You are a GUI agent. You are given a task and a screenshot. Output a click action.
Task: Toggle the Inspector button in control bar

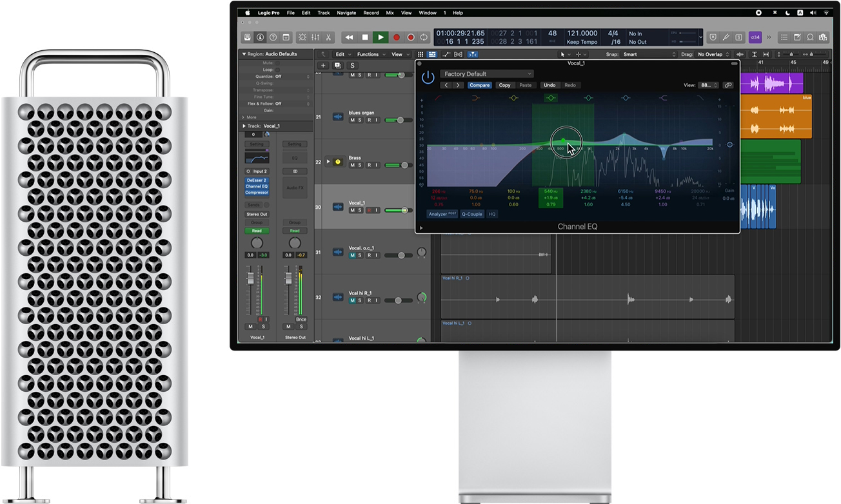(259, 37)
